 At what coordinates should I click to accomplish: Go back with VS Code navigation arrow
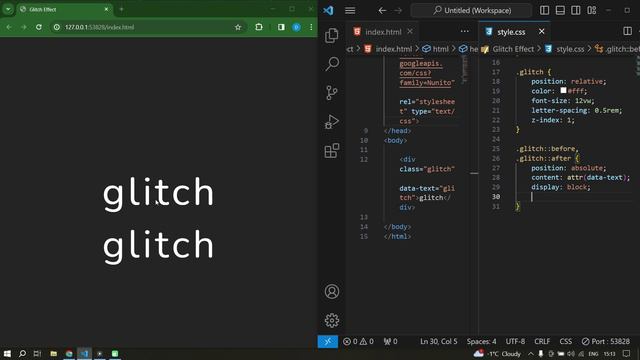point(382,11)
